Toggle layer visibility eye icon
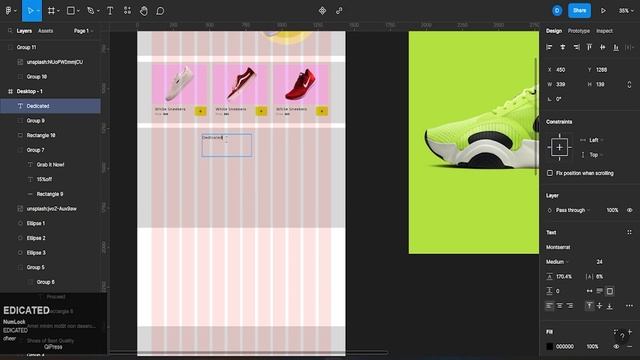This screenshot has width=640, height=360. click(629, 210)
